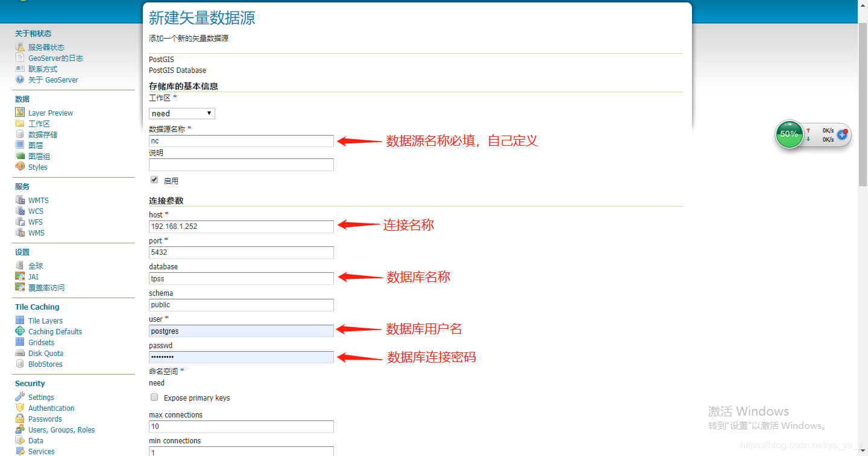Viewport: 868px width, 456px height.
Task: Click the Gridsets icon
Action: pyautogui.click(x=20, y=342)
